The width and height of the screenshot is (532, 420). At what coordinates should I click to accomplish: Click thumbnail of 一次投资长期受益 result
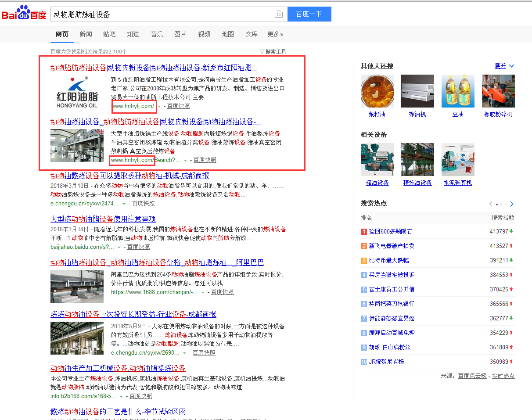click(77, 338)
